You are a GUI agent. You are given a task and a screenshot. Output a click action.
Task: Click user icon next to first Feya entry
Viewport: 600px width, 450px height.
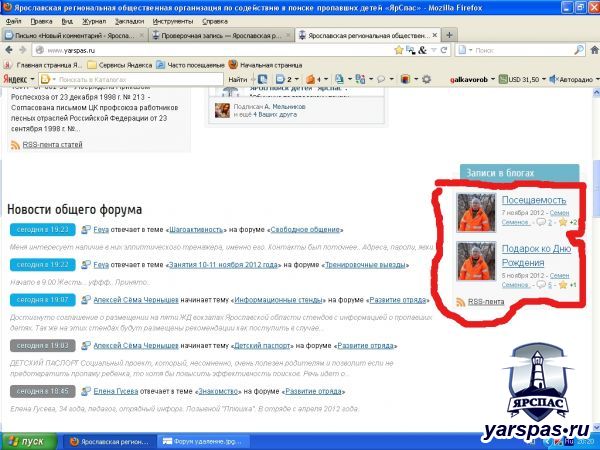click(x=86, y=229)
